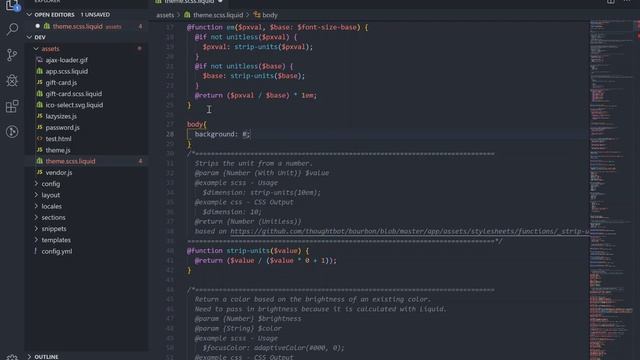
Task: Click '@function strip-units($value)' line
Action: [x=248, y=251]
